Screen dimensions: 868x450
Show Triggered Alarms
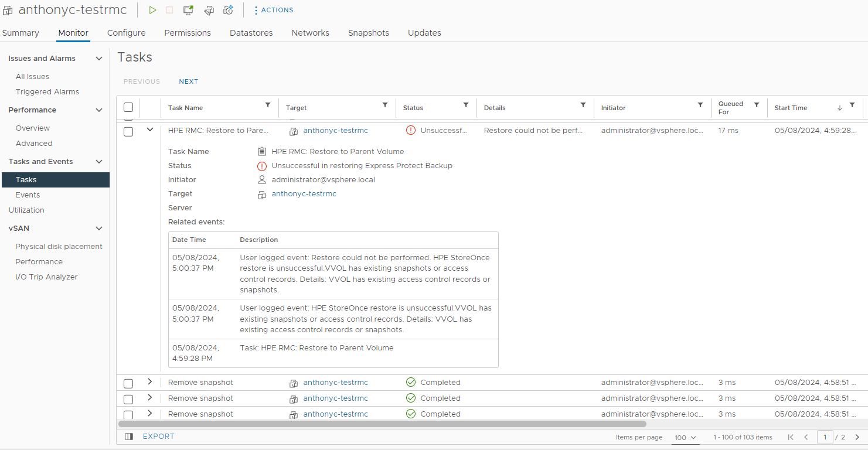click(47, 92)
